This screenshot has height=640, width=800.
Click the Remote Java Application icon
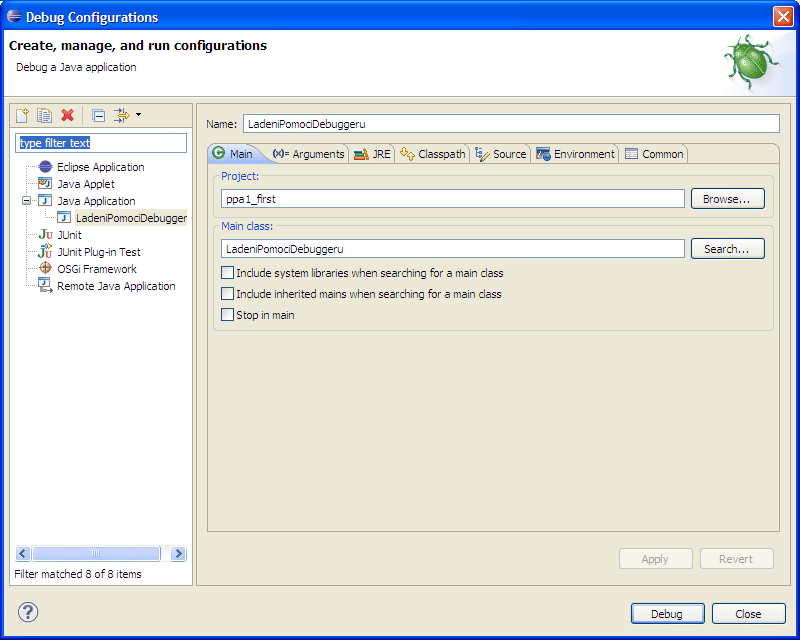click(45, 285)
